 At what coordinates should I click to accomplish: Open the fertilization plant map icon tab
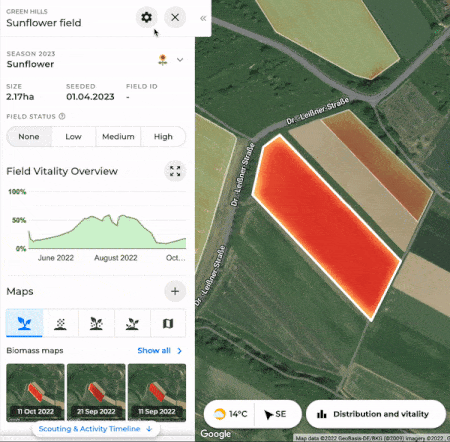click(x=132, y=323)
